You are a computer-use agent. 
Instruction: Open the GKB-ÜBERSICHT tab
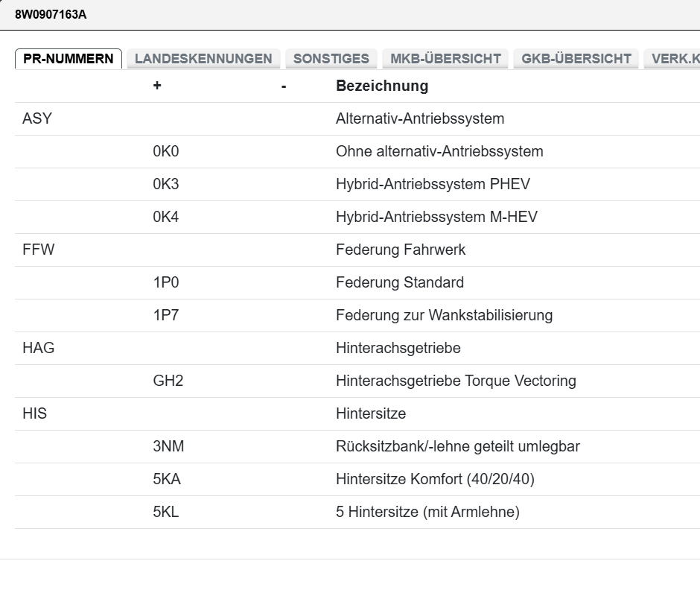tap(576, 59)
